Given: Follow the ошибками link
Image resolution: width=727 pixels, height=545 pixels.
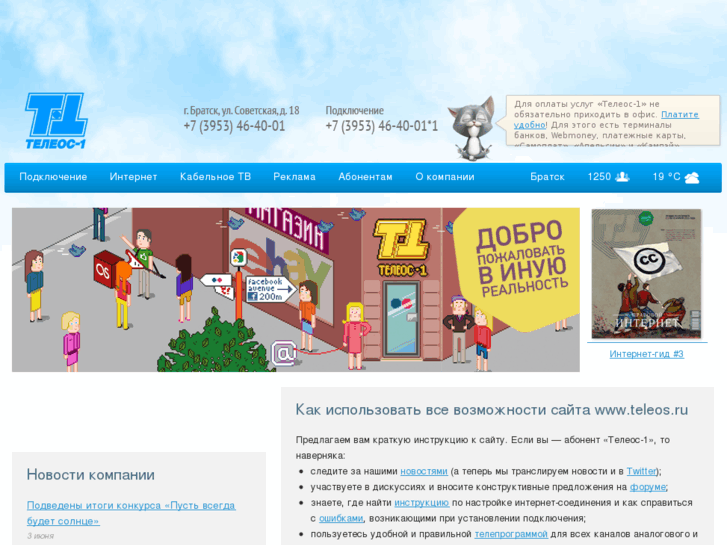Looking at the screenshot, I should point(341,519).
